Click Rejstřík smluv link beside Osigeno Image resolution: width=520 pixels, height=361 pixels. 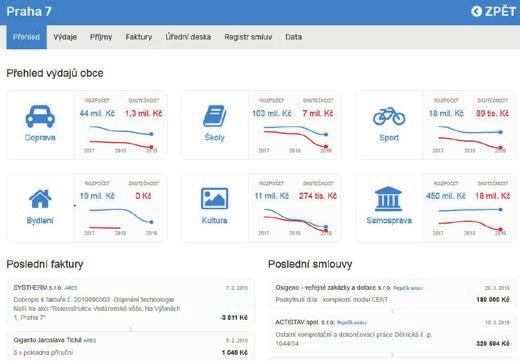408,288
